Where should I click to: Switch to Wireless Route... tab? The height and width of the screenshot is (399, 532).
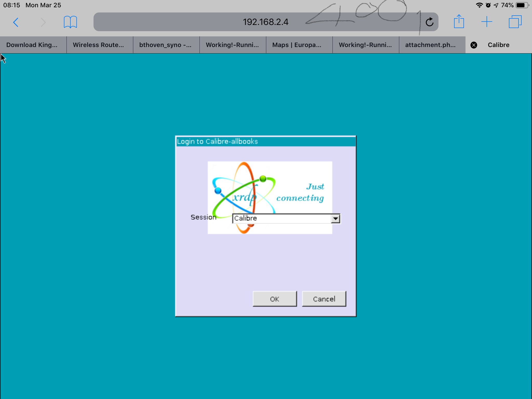(x=98, y=45)
